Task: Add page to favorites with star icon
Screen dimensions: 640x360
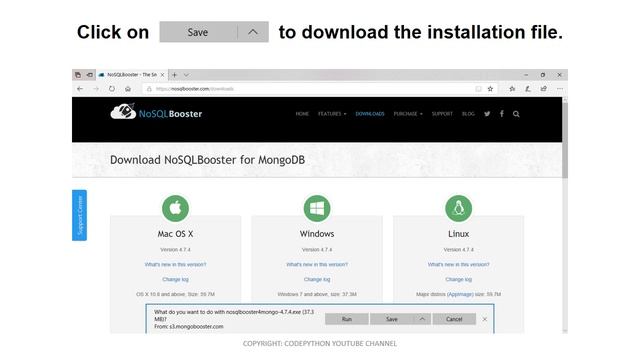Action: [490, 89]
